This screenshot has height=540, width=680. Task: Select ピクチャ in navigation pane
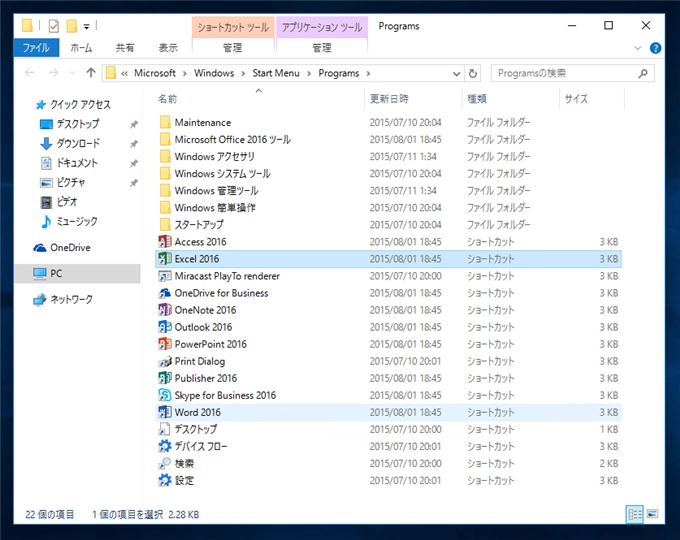pyautogui.click(x=71, y=182)
